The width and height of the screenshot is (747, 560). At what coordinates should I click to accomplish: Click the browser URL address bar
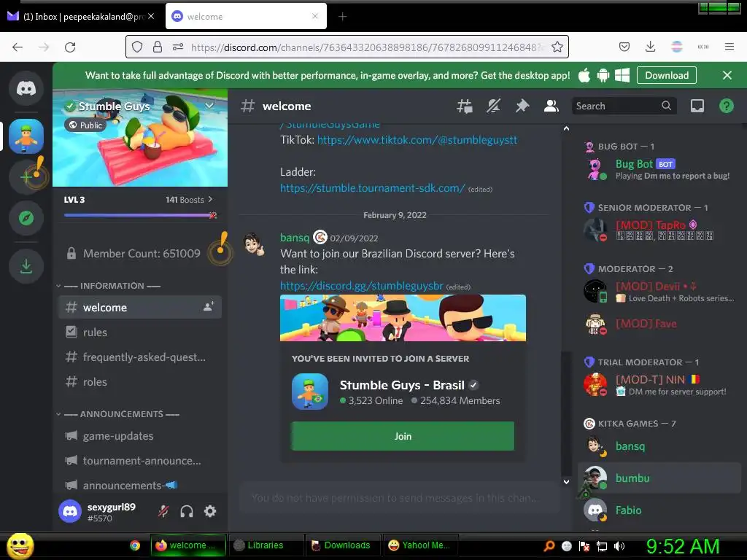(x=363, y=47)
